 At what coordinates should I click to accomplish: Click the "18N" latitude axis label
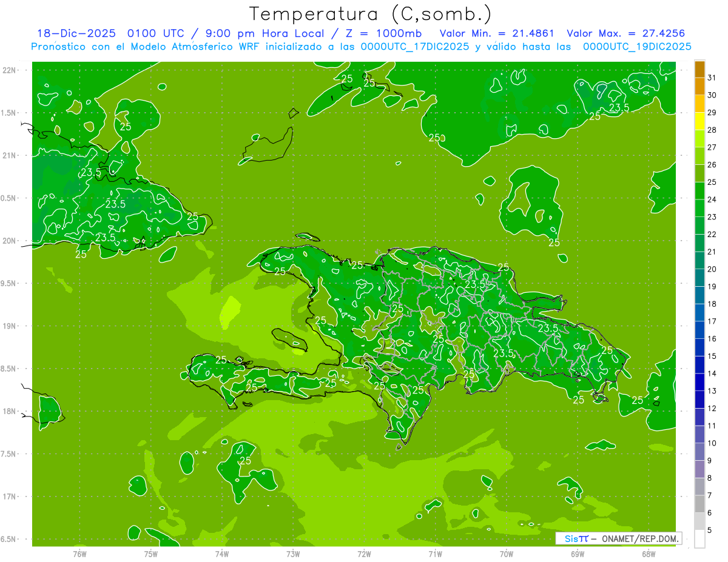click(x=8, y=411)
